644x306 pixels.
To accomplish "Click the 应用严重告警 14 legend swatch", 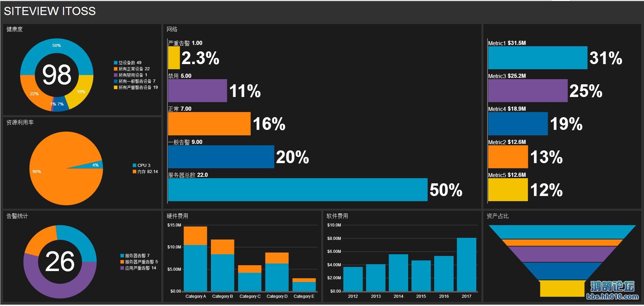I will click(122, 268).
